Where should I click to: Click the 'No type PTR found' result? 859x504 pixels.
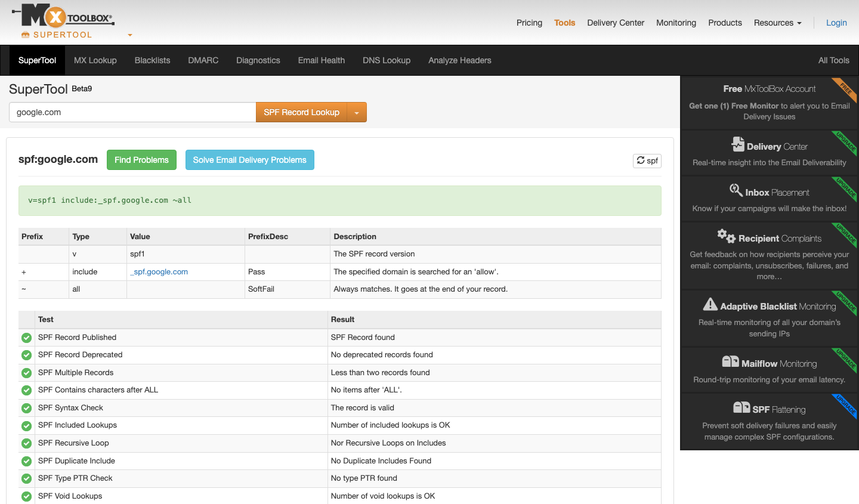click(x=364, y=478)
